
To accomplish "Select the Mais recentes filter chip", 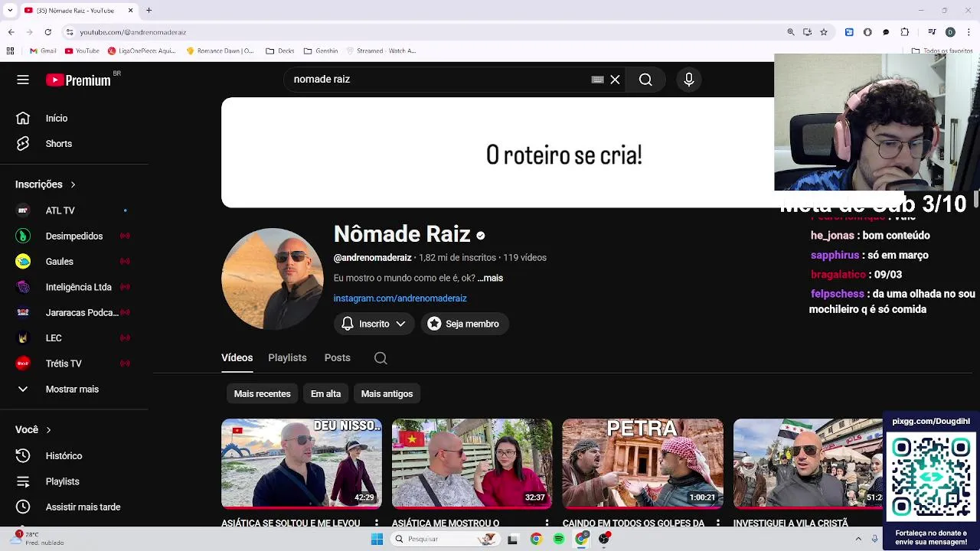I will [x=262, y=394].
